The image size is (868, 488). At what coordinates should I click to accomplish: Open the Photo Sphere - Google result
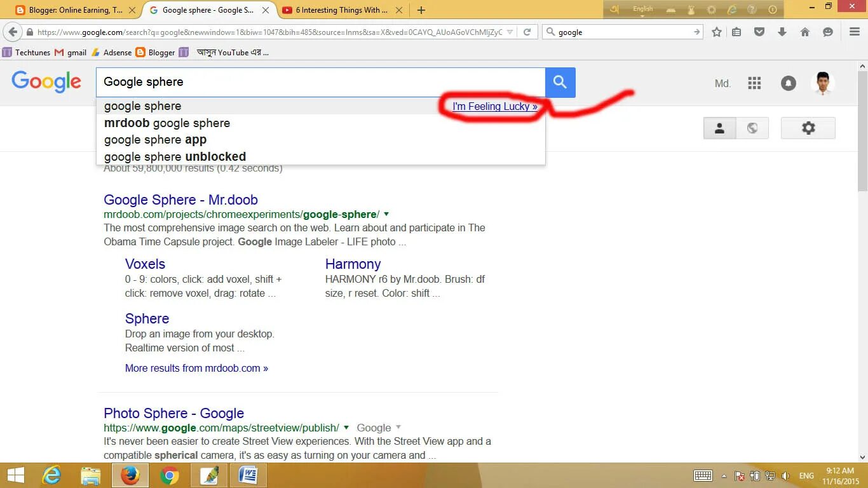(173, 414)
